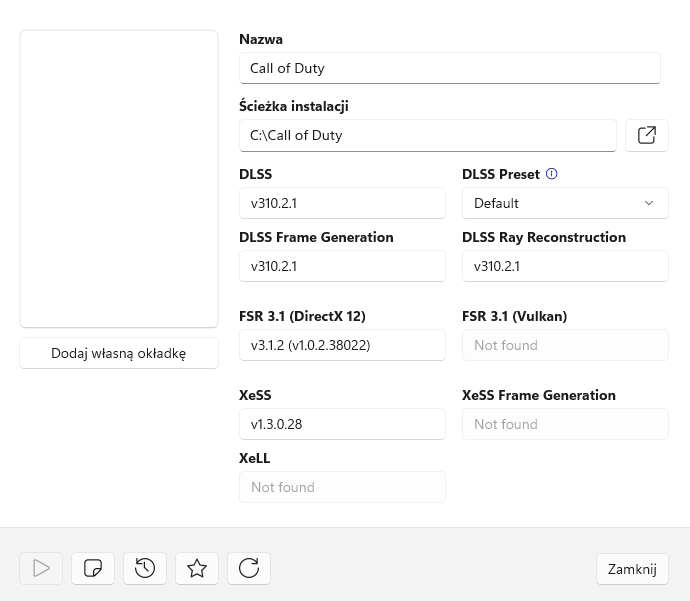The width and height of the screenshot is (690, 601).
Task: Open the notes sticker icon
Action: pos(93,568)
